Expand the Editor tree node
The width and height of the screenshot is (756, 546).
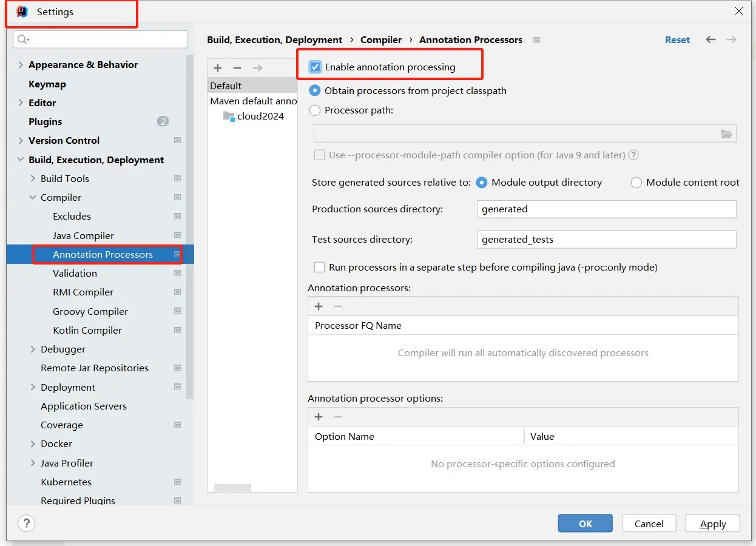[x=19, y=103]
